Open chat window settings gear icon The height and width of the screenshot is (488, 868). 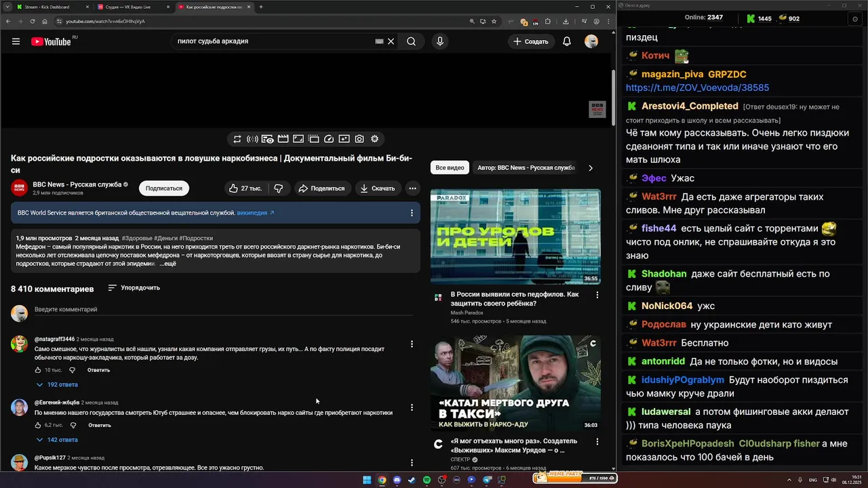[x=855, y=19]
